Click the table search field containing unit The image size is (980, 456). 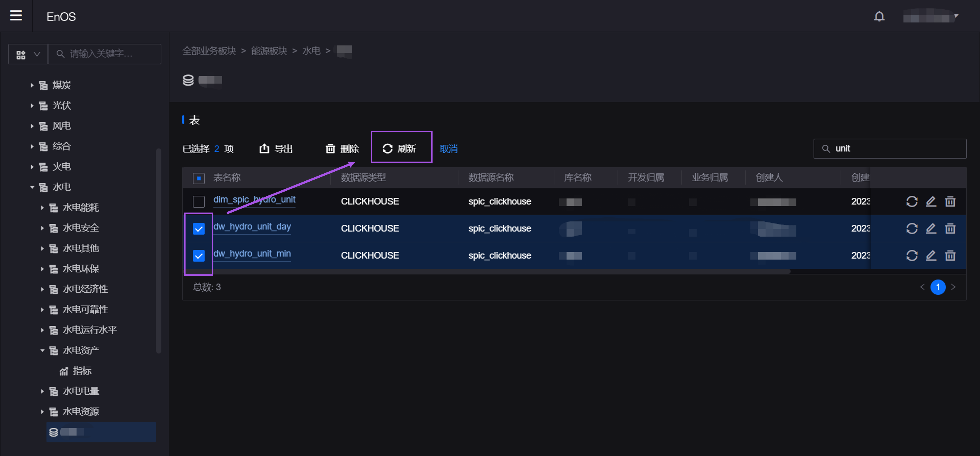click(x=890, y=149)
